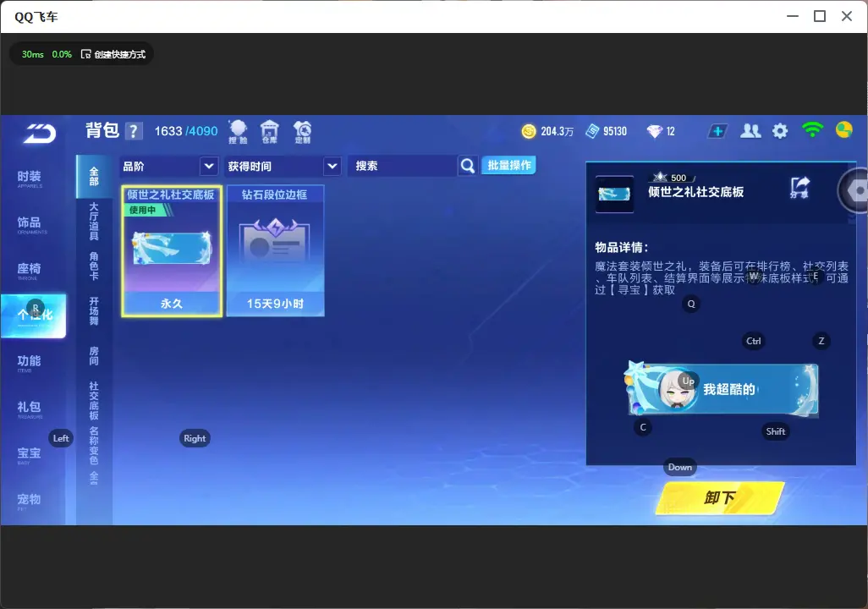Click the 批量操作 batch operation button
This screenshot has width=868, height=609.
coord(508,165)
